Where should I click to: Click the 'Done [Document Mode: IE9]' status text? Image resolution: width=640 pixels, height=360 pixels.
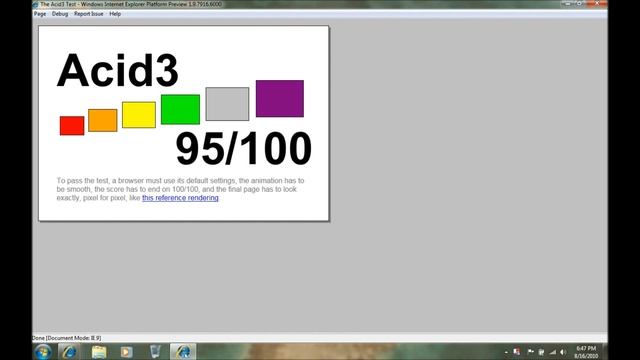click(67, 338)
